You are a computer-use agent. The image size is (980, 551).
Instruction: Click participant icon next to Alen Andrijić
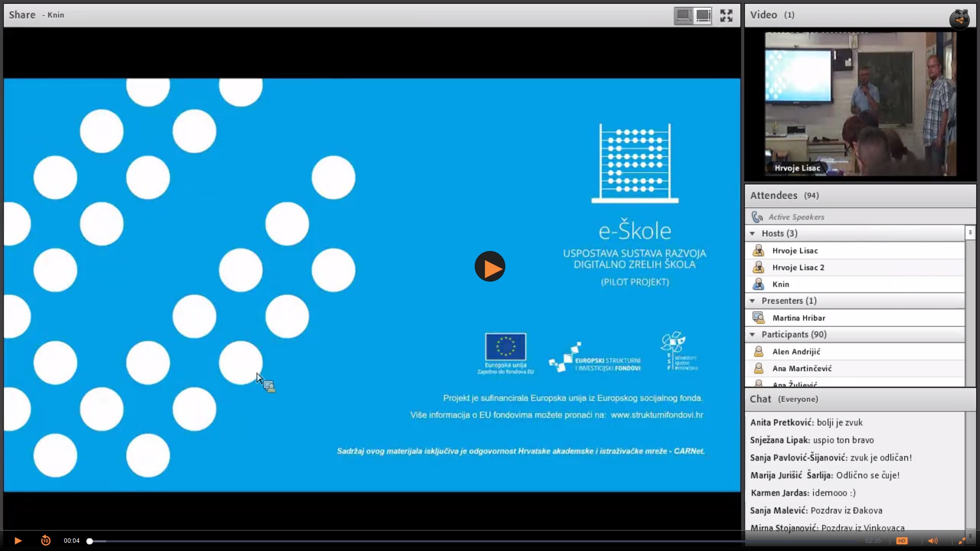tap(758, 352)
